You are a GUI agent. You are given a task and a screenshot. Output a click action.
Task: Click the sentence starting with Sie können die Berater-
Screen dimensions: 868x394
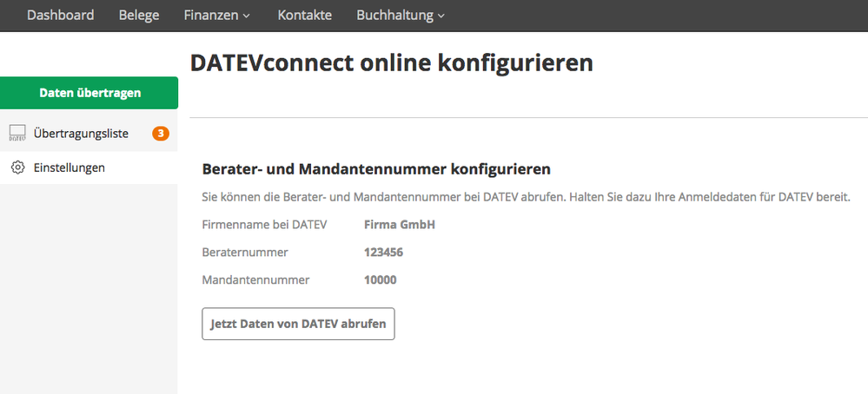[x=526, y=197]
